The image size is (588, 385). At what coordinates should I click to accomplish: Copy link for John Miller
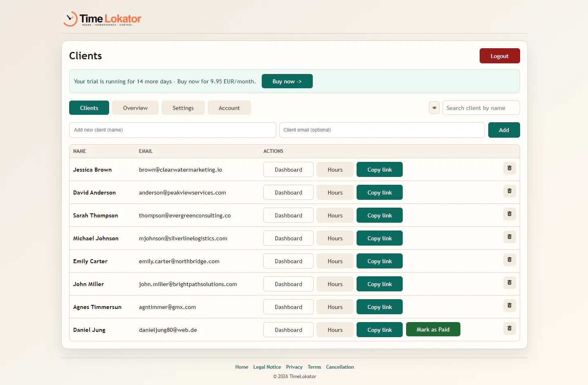click(379, 284)
